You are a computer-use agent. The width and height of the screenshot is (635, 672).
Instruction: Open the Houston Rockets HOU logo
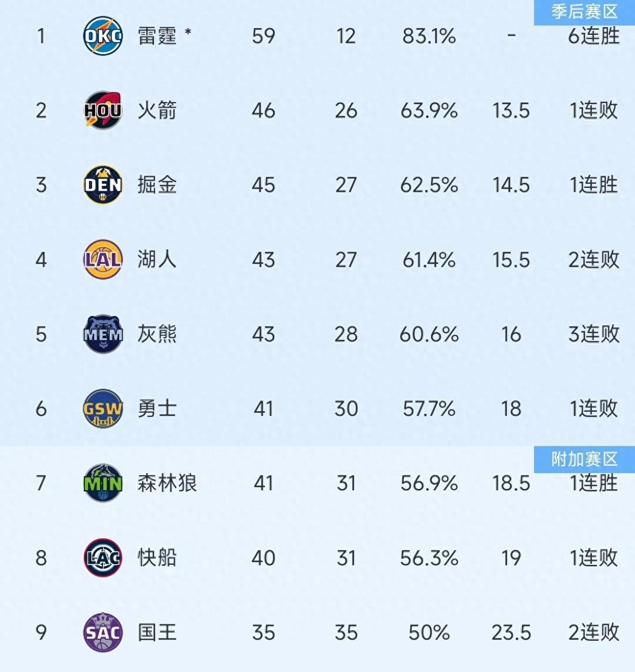[103, 110]
